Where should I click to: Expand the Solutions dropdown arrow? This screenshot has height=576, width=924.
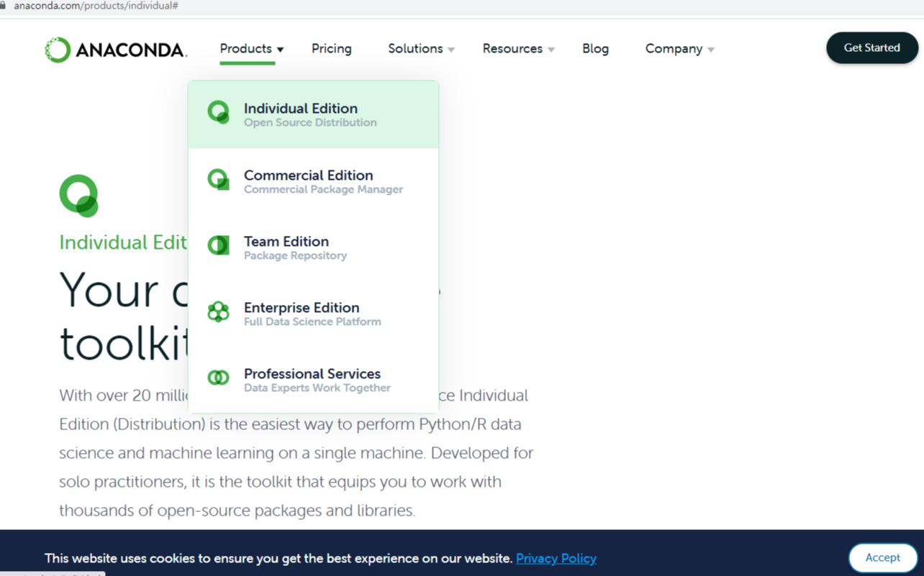click(x=451, y=50)
